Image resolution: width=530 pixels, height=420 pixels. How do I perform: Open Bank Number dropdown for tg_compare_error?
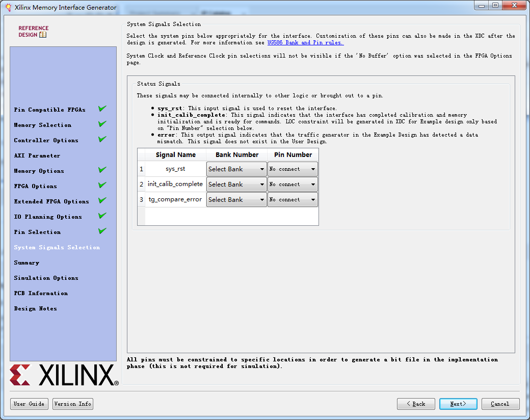click(x=236, y=199)
